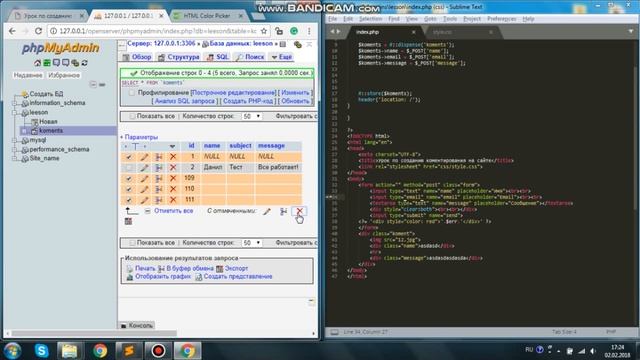This screenshot has width=640, height=360.
Task: Uncheck checkbox for row id 110
Action: pos(129,189)
